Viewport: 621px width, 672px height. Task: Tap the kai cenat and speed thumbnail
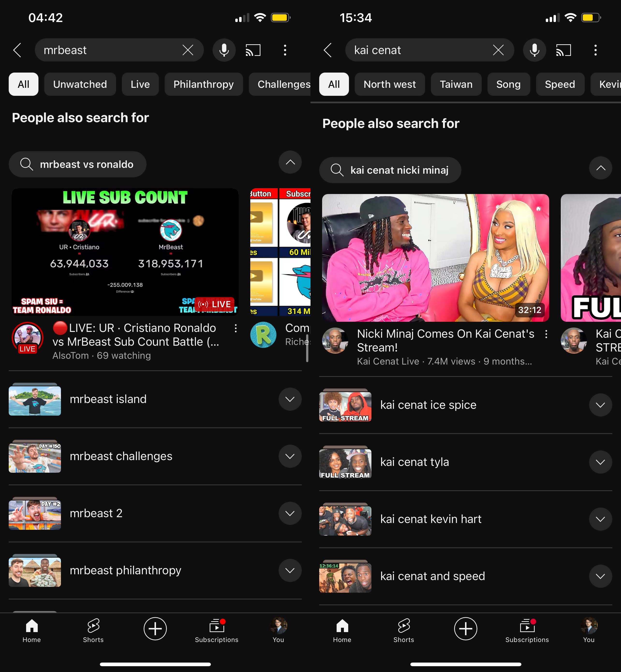tap(346, 576)
